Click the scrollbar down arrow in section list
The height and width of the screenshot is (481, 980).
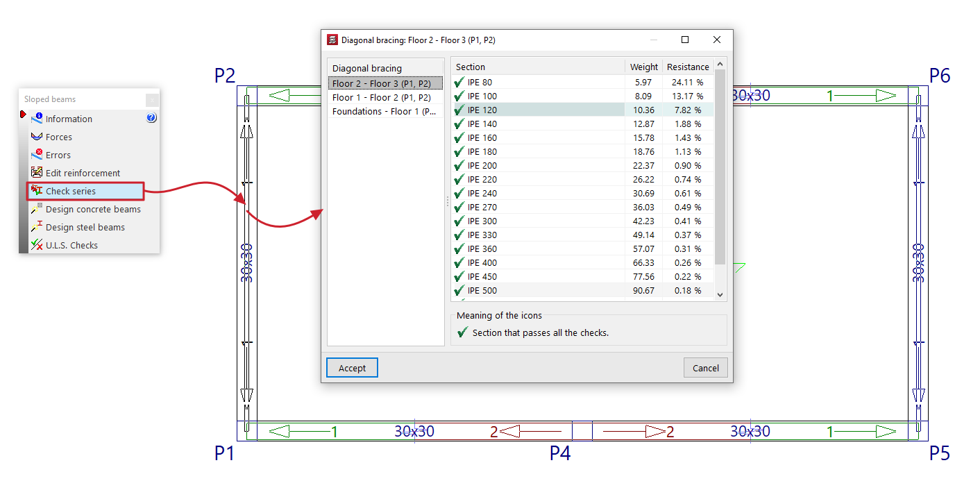720,294
